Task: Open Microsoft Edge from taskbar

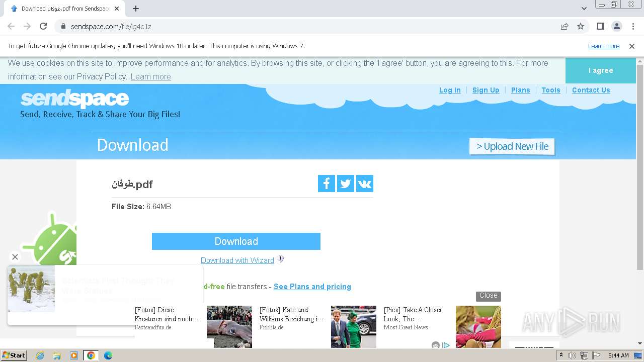Action: (108, 355)
